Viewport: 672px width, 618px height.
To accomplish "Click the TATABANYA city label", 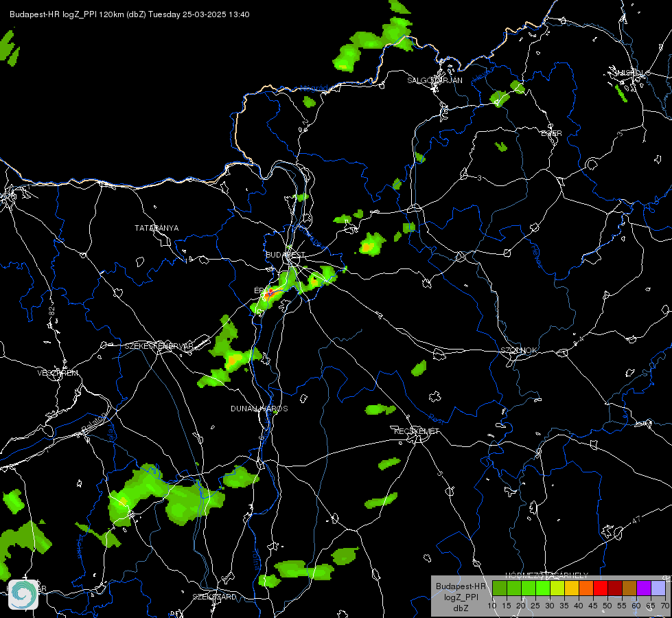I will [157, 228].
